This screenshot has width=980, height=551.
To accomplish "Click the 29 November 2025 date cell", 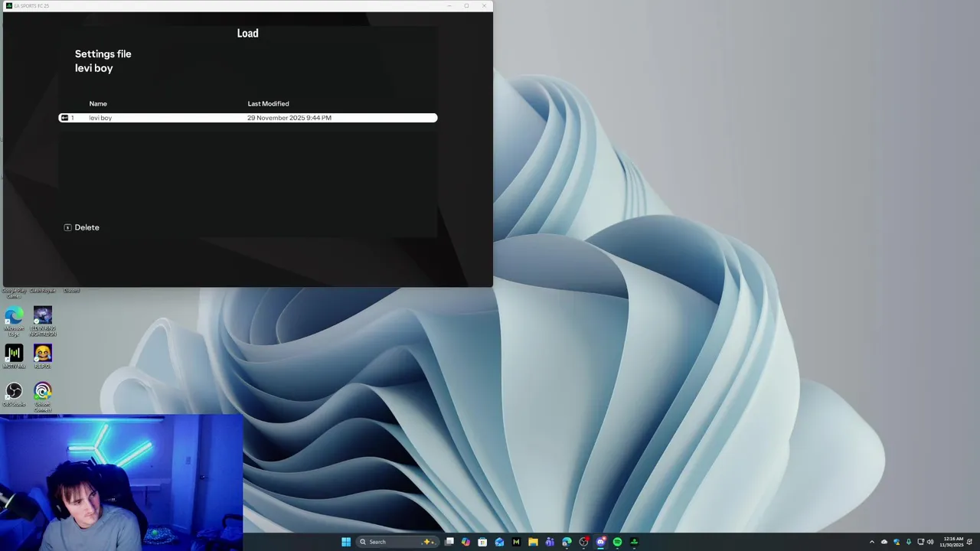I will 289,118.
